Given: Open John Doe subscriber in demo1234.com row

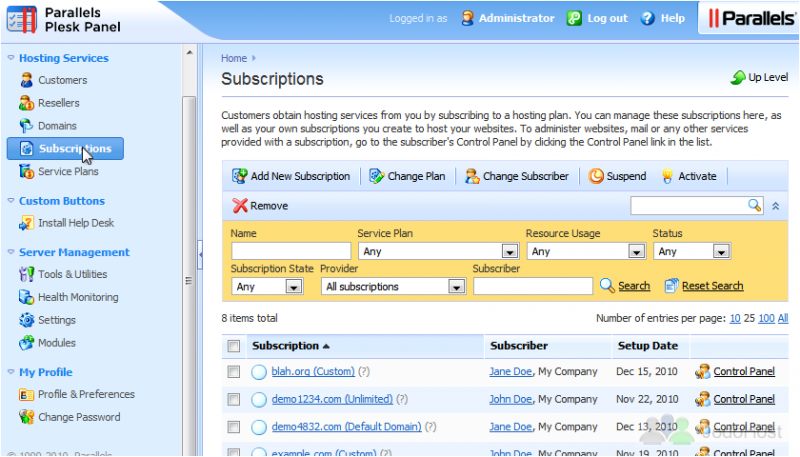Looking at the screenshot, I should coord(510,399).
